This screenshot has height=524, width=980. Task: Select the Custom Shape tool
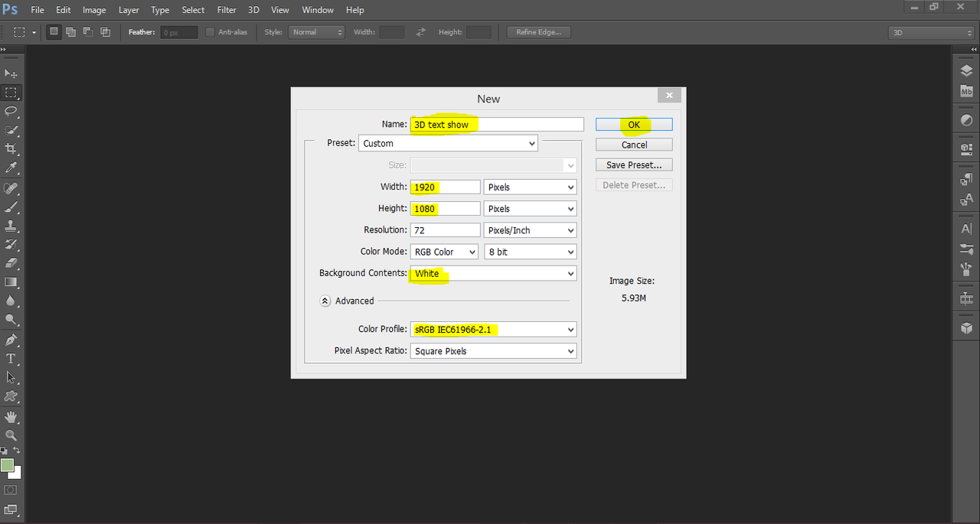11,396
